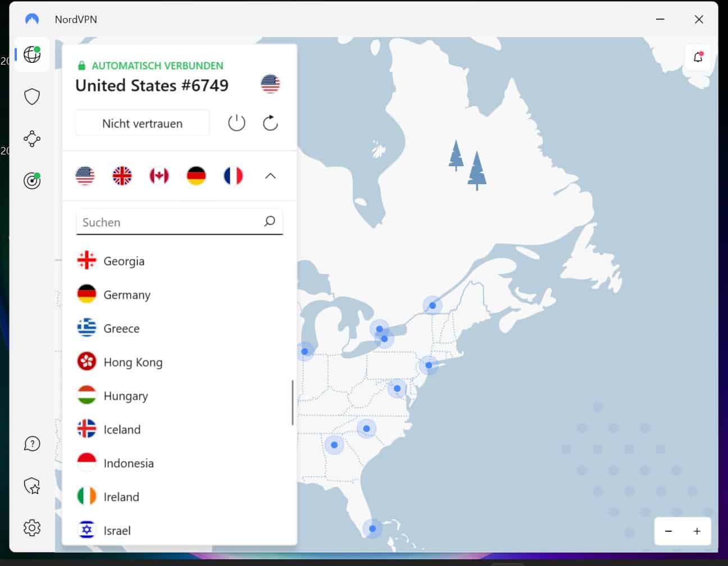Open the help question-mark chat icon
Screen dimensions: 728x566
[32, 444]
